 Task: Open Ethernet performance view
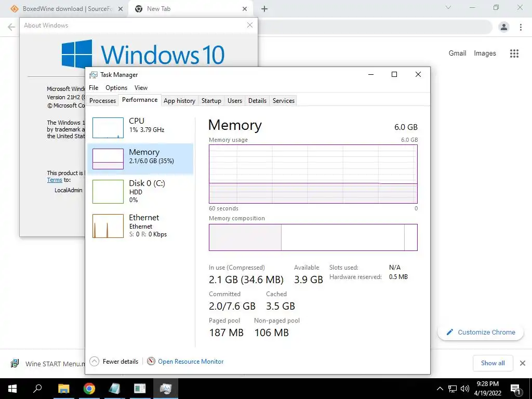pyautogui.click(x=140, y=225)
